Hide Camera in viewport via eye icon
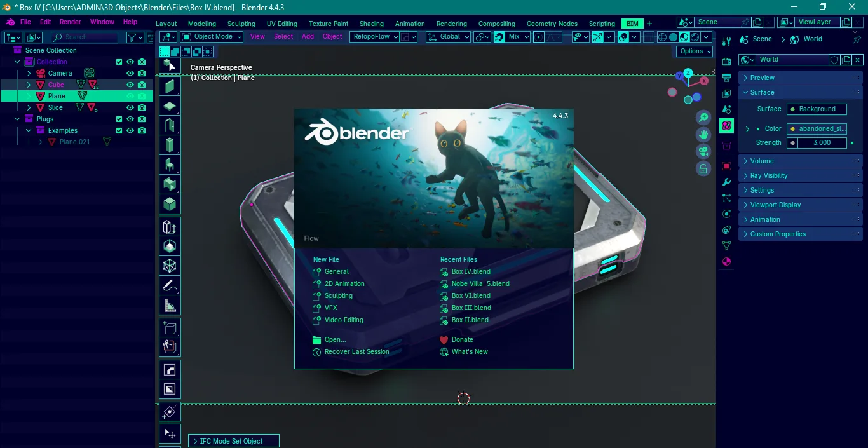Image resolution: width=868 pixels, height=448 pixels. (130, 74)
